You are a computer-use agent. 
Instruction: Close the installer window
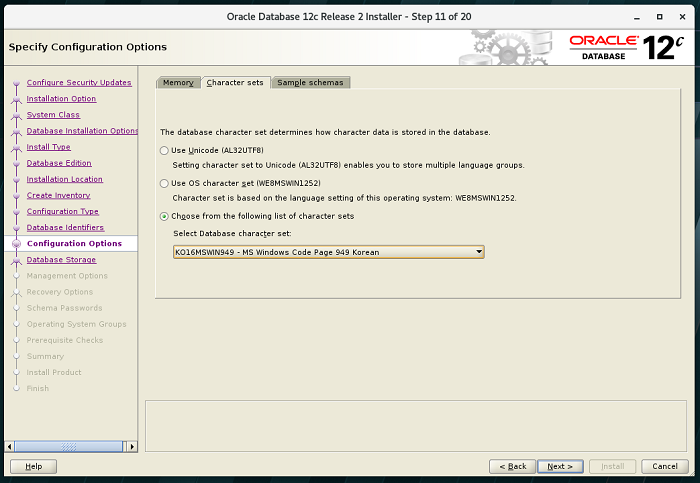[682, 17]
